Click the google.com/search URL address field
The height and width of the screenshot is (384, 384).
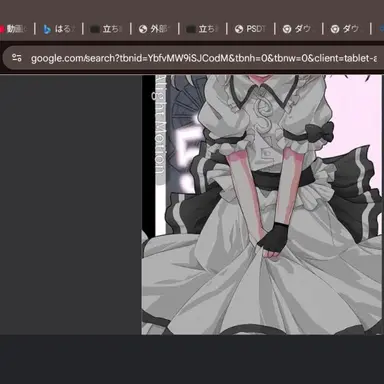point(204,58)
